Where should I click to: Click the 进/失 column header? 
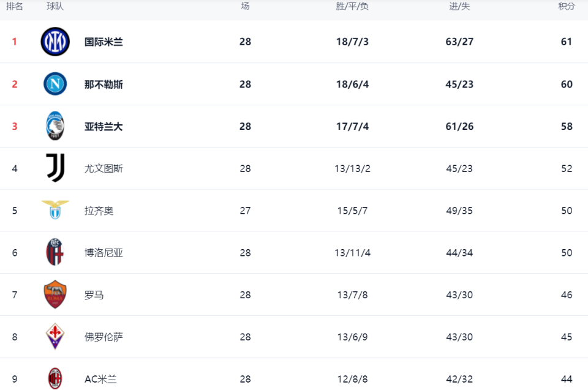pyautogui.click(x=459, y=6)
